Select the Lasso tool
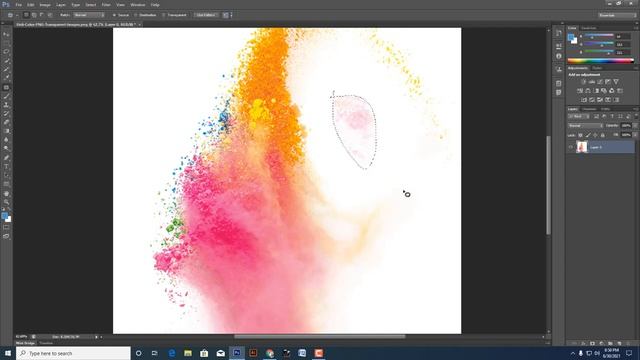This screenshot has width=640, height=360. tap(6, 52)
